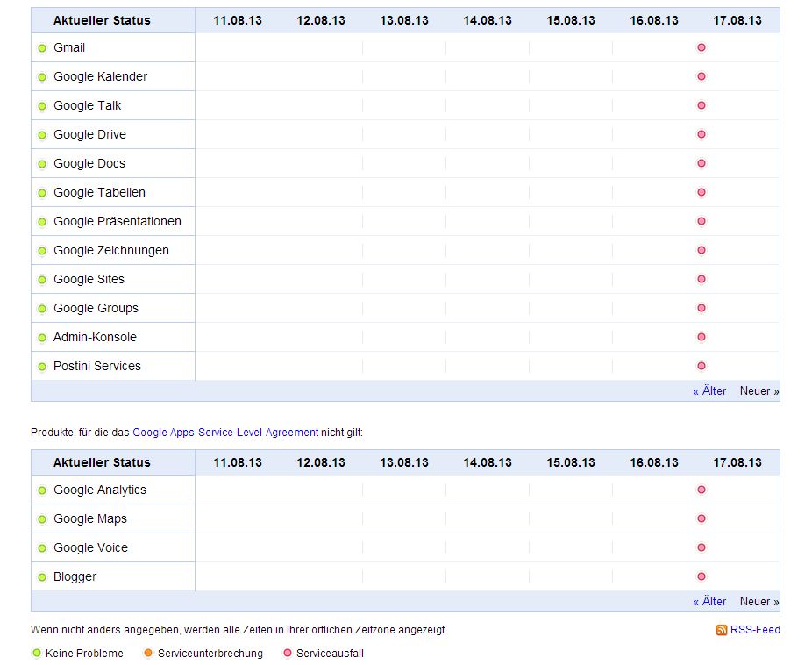This screenshot has width=812, height=665.
Task: Select the Google Analytics service name
Action: tap(99, 490)
